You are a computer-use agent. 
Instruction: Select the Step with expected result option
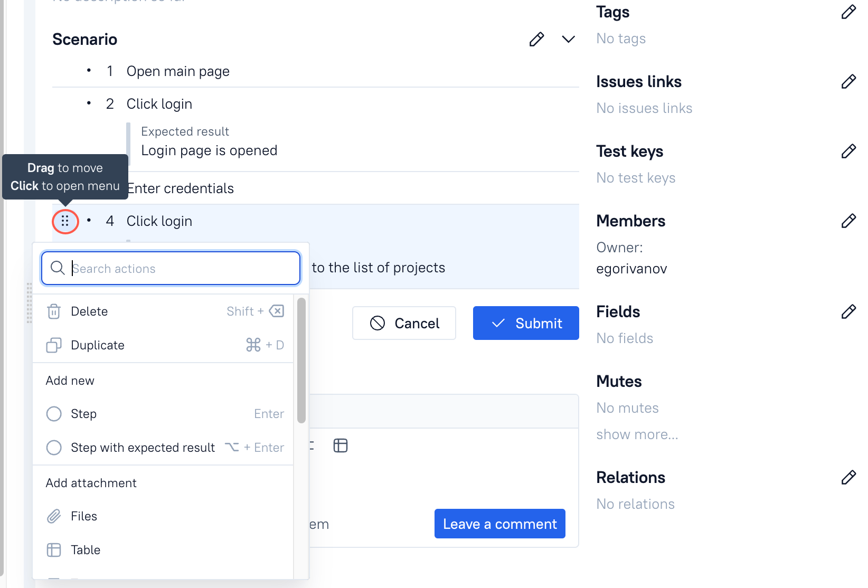pos(53,447)
